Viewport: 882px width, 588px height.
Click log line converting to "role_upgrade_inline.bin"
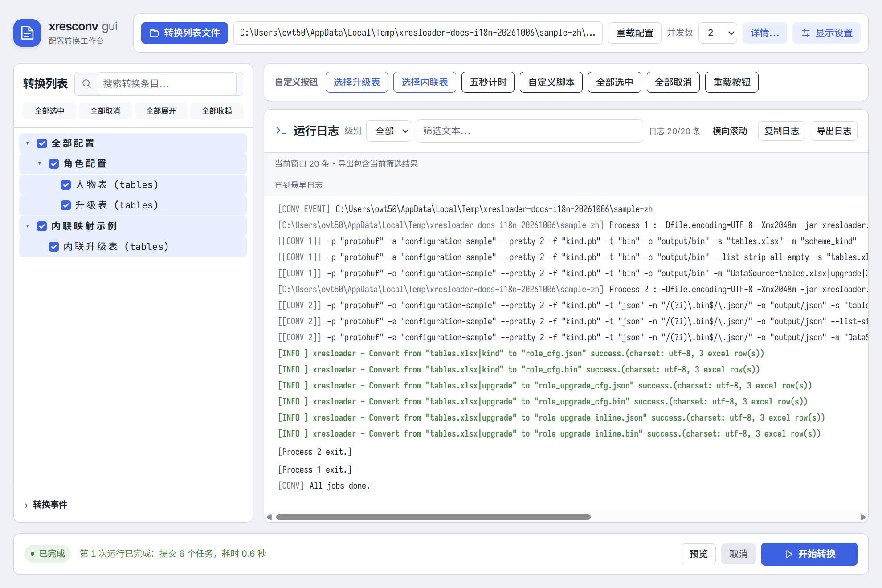tap(549, 433)
